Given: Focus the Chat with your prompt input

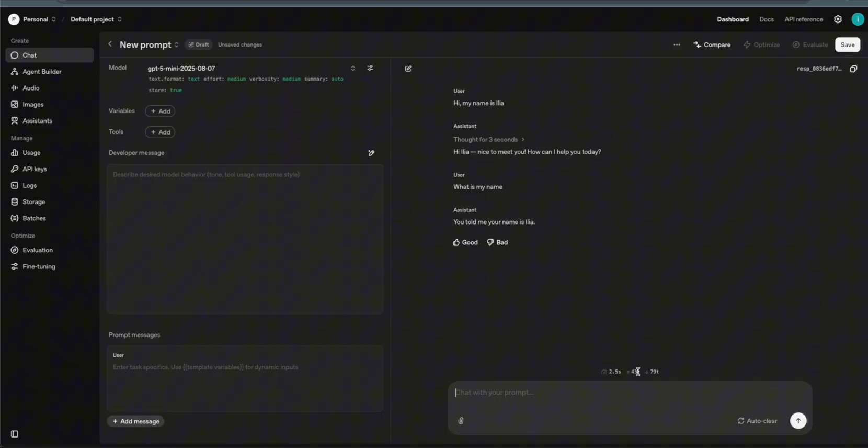Looking at the screenshot, I should (x=630, y=393).
